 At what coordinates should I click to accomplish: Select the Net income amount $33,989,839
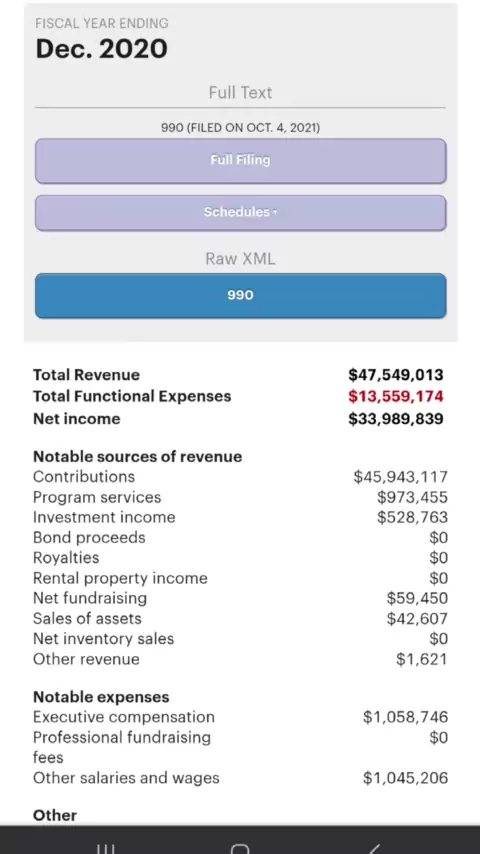point(396,418)
